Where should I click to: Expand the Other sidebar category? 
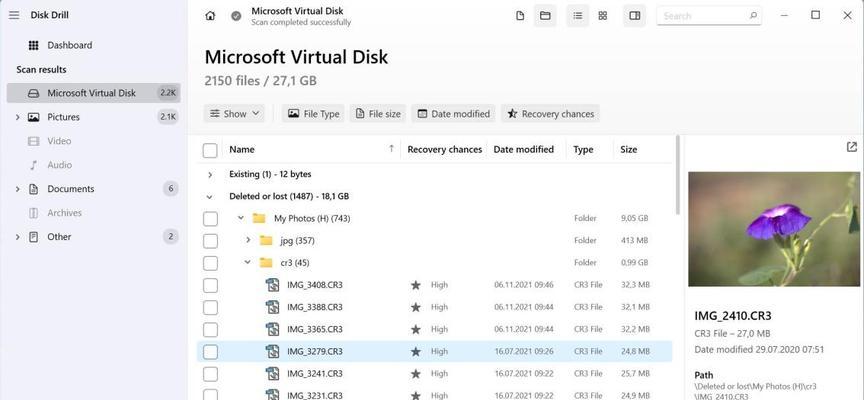point(17,237)
